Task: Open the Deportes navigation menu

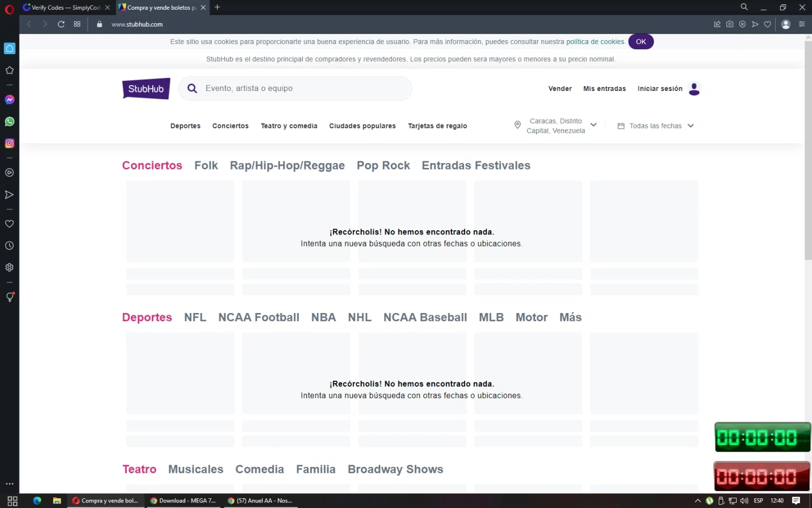Action: [x=185, y=126]
